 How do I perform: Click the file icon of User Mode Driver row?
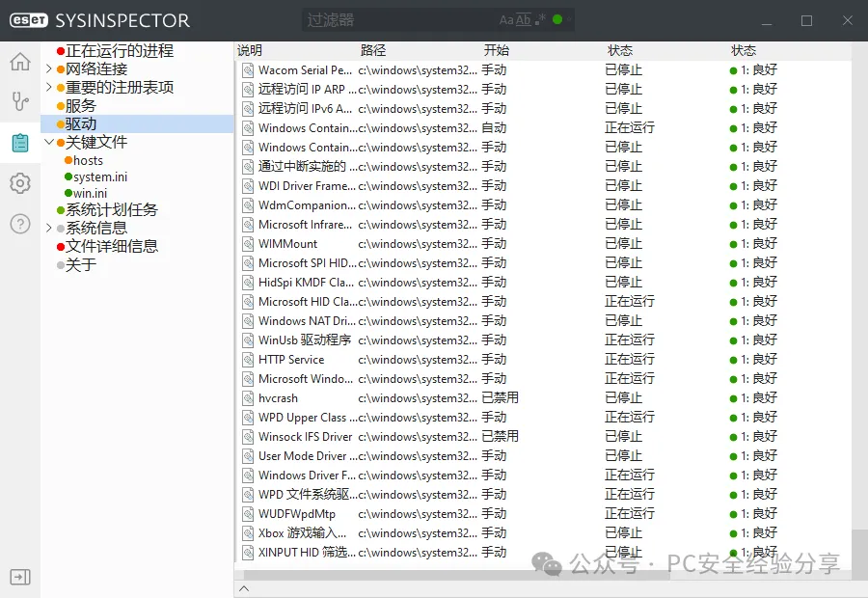[x=248, y=456]
